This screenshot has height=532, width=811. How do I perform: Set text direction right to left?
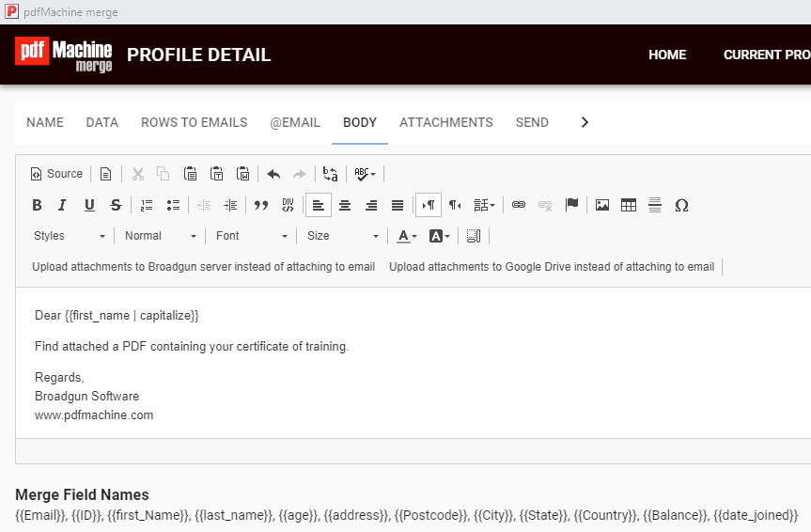[x=455, y=205]
